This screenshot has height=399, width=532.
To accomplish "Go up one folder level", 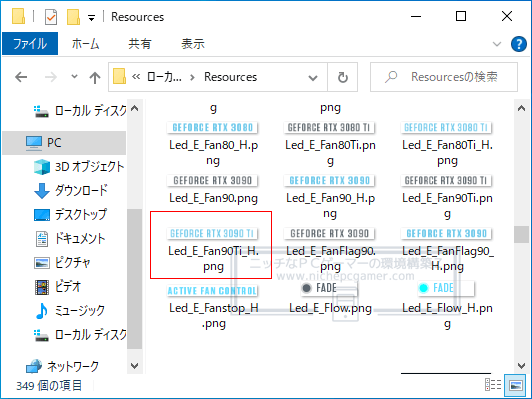I will 95,78.
